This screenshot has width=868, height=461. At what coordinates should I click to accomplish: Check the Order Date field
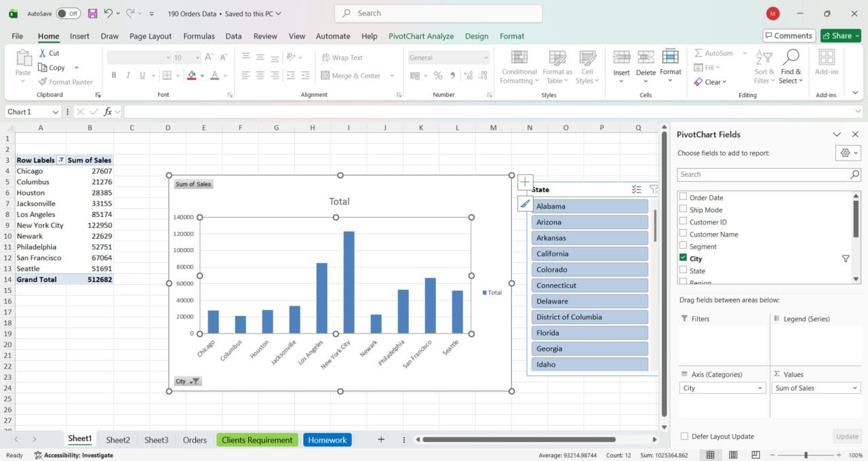coord(684,197)
